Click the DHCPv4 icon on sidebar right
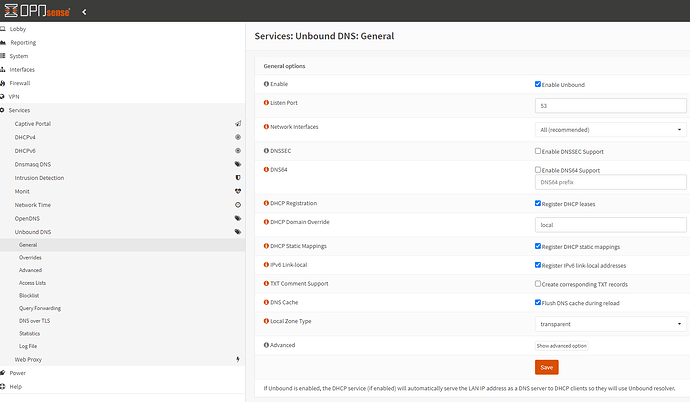Viewport: 690px width, 402px height. tap(237, 136)
